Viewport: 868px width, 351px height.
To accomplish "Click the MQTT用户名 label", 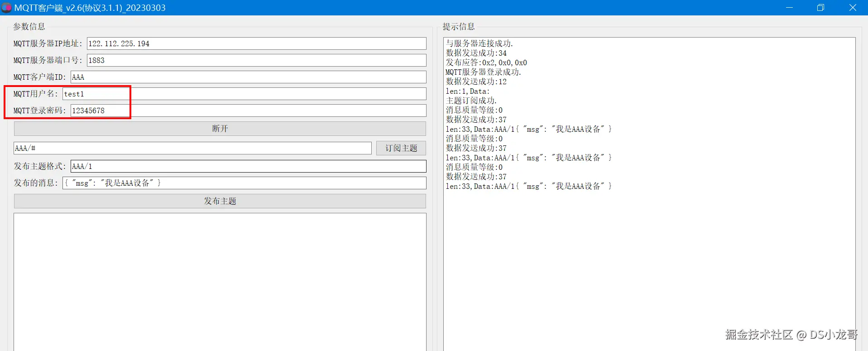I will coord(36,94).
